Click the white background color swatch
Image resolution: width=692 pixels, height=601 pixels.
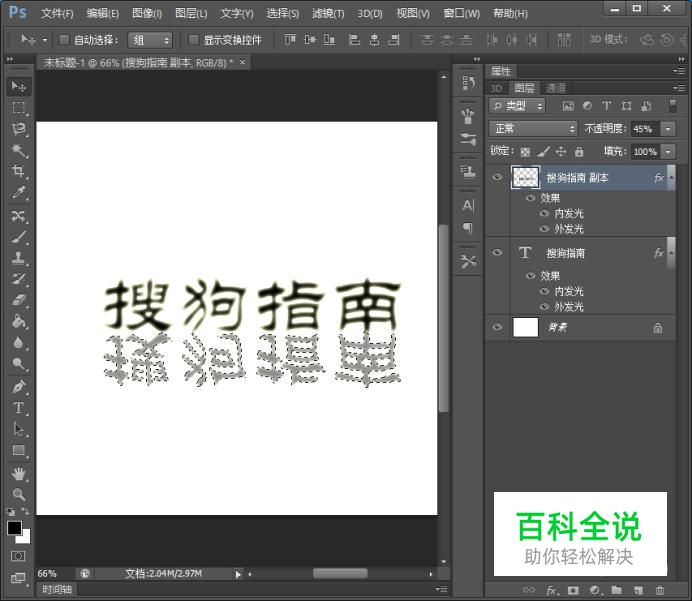(25, 538)
